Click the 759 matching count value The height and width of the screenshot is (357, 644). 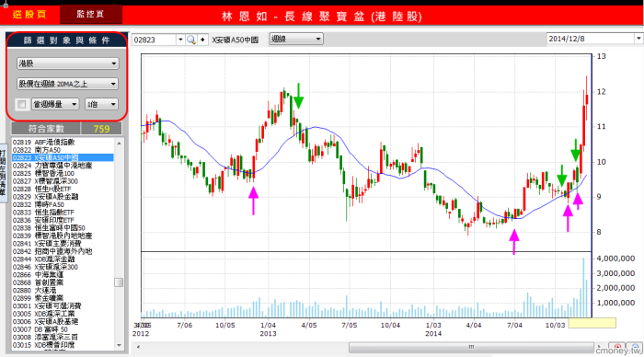click(x=101, y=129)
